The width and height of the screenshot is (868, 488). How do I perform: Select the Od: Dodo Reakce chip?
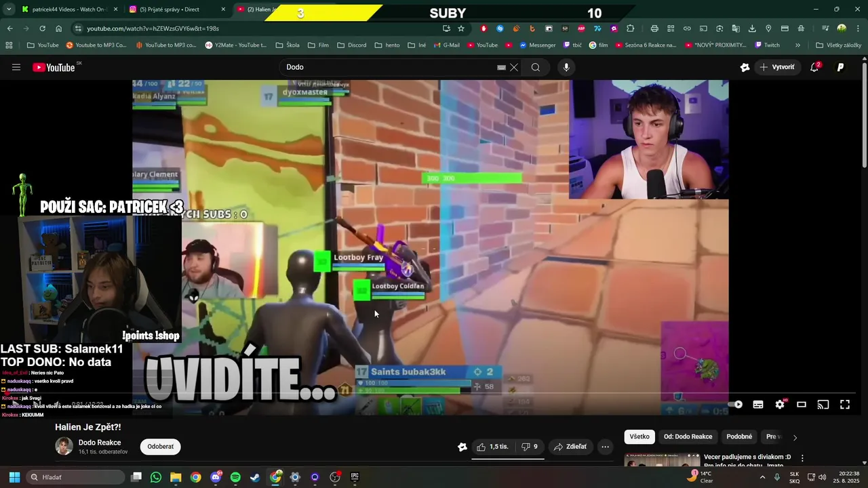click(x=688, y=436)
